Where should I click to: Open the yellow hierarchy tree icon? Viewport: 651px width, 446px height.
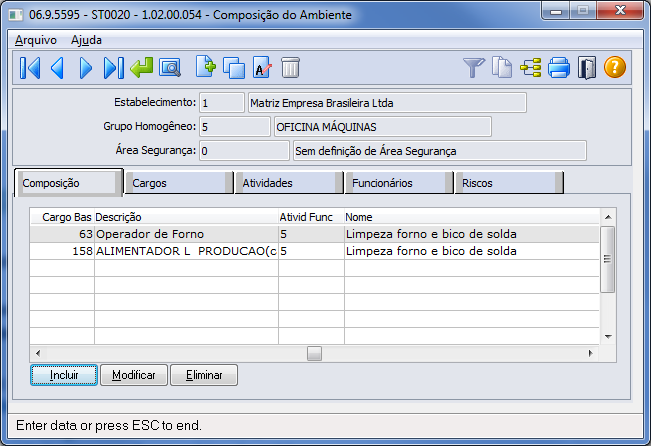[x=531, y=68]
